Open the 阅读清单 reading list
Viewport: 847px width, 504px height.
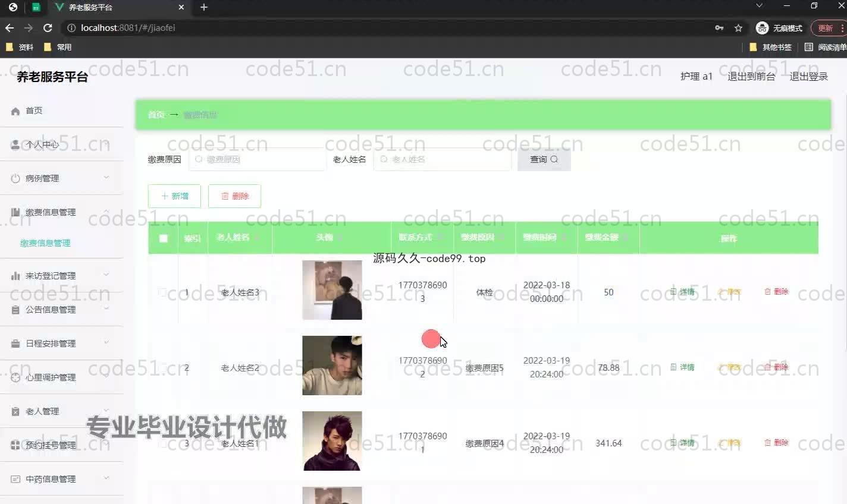825,47
